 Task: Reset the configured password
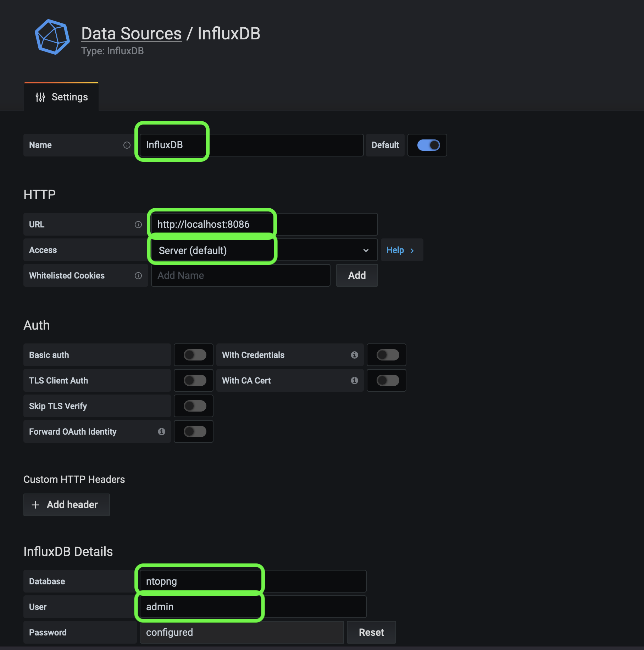coord(371,632)
